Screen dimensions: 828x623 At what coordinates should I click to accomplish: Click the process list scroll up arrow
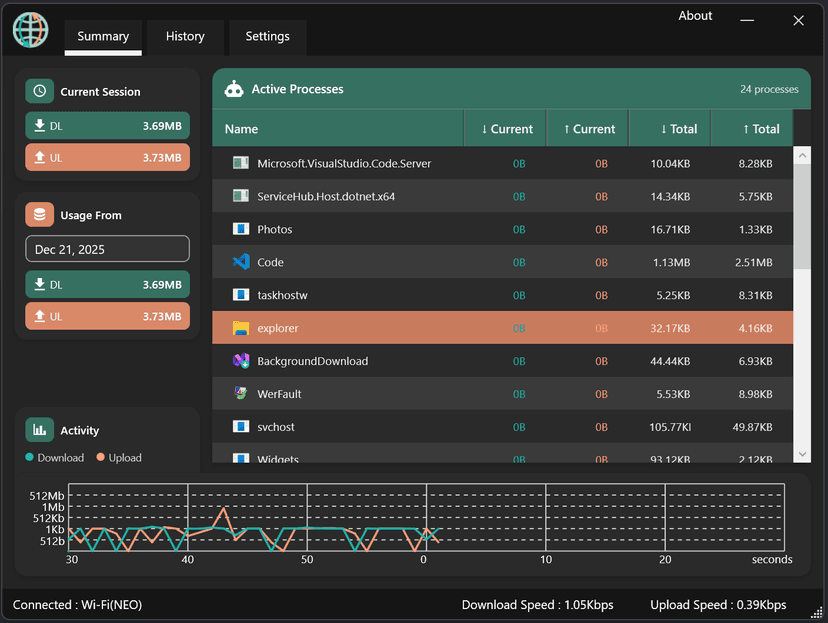point(802,155)
